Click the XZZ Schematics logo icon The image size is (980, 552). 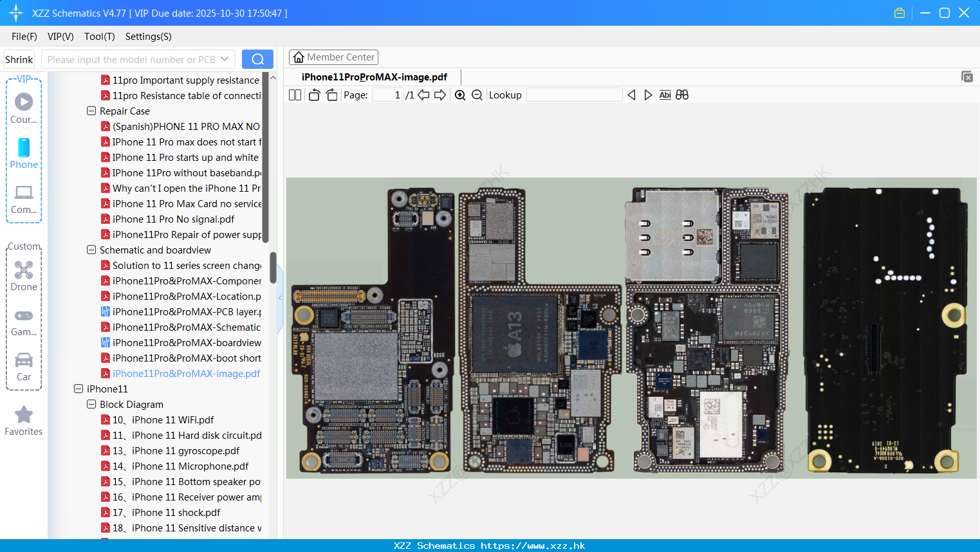16,13
